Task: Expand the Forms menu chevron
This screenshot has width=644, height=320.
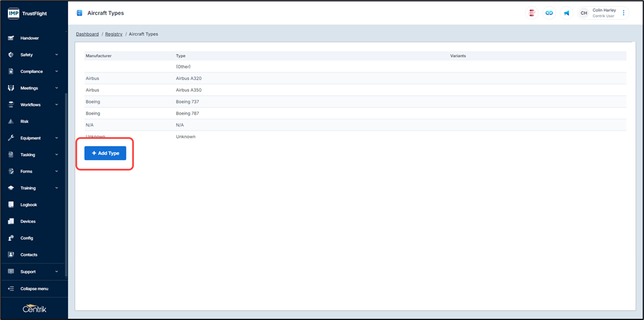Action: pos(56,172)
